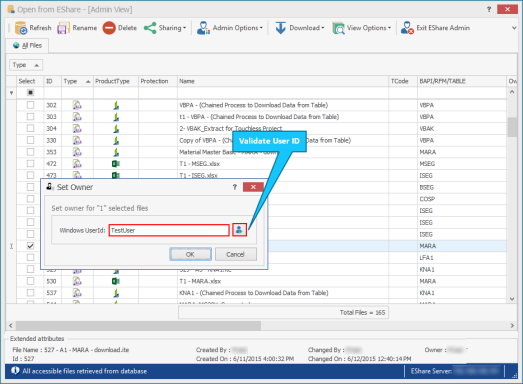Click the View Options icon
The width and height of the screenshot is (523, 384).
click(x=338, y=28)
